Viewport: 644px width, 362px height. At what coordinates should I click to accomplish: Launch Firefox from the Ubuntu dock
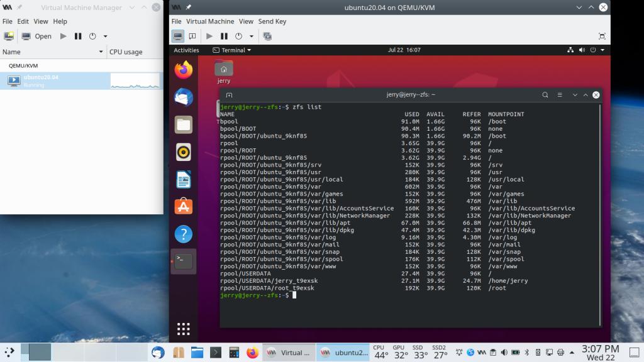184,70
